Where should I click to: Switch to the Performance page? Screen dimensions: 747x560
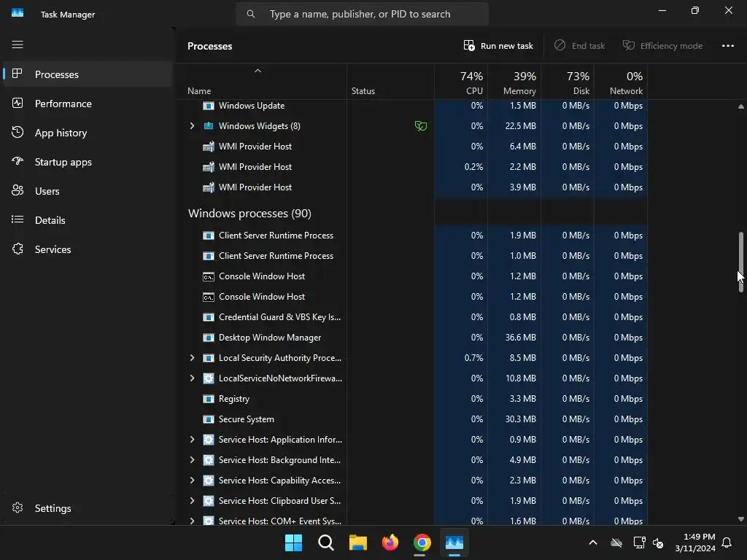pyautogui.click(x=88, y=104)
